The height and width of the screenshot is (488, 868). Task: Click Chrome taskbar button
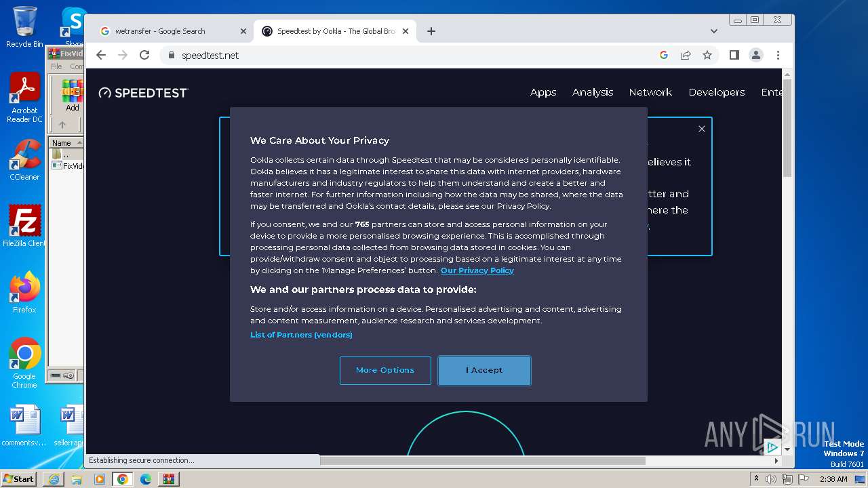123,479
